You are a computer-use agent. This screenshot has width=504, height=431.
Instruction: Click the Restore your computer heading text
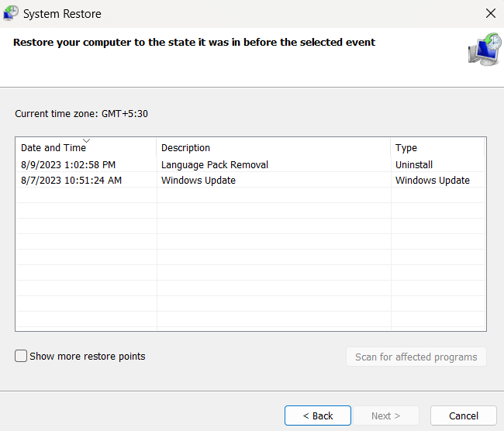click(194, 43)
